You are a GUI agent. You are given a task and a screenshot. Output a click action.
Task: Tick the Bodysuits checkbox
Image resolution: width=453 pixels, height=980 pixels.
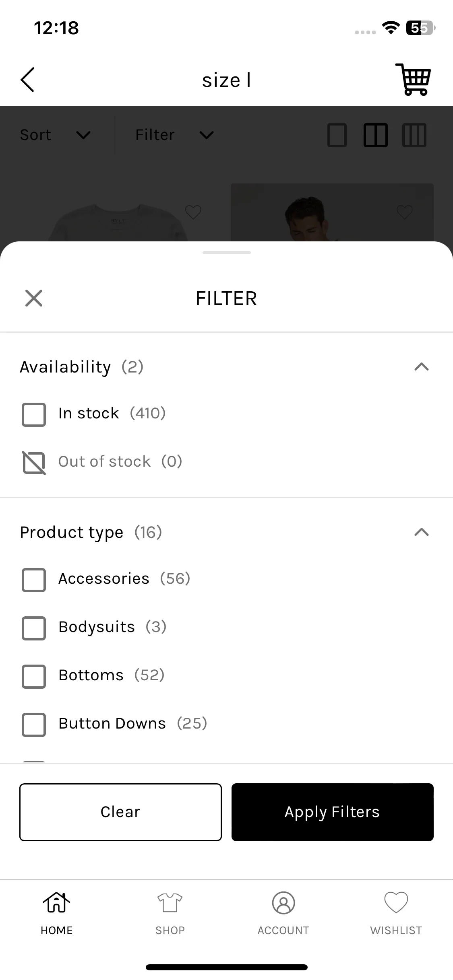click(x=34, y=628)
